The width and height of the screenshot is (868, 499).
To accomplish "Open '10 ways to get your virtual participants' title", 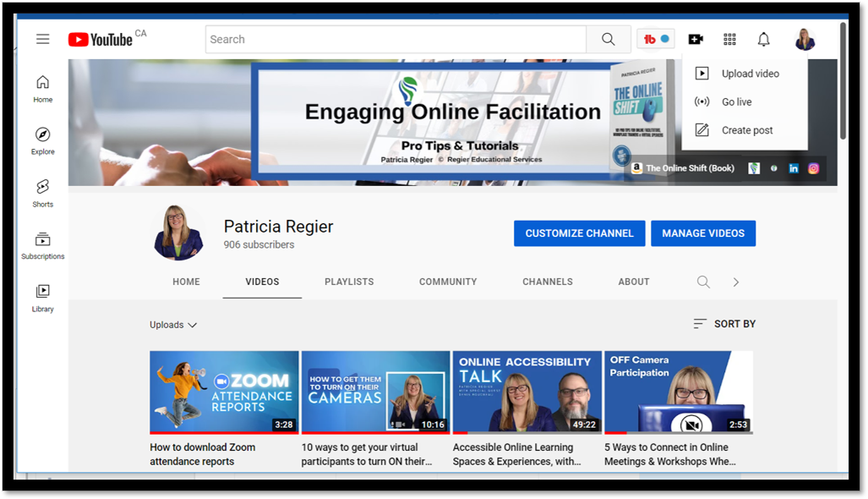I will pos(367,454).
